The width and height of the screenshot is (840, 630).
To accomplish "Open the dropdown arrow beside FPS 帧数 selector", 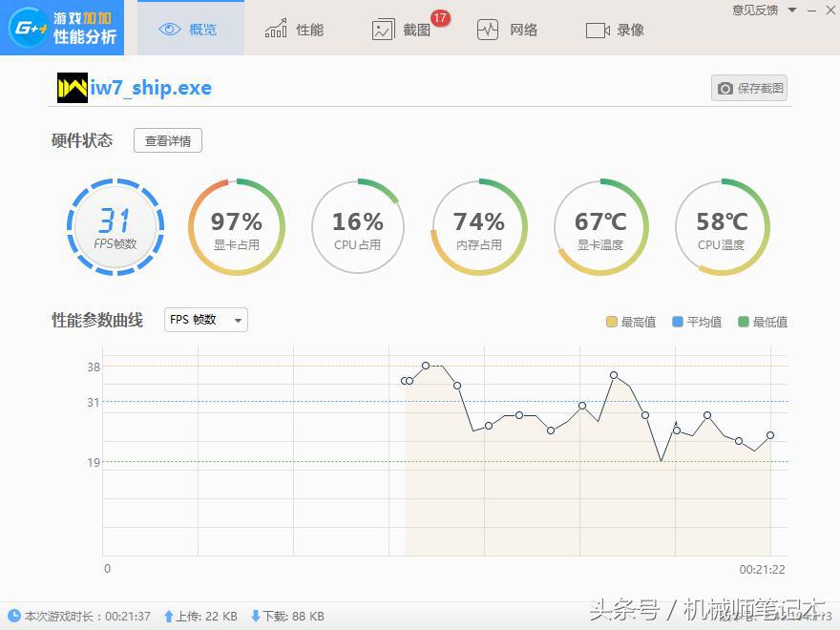I will point(236,320).
